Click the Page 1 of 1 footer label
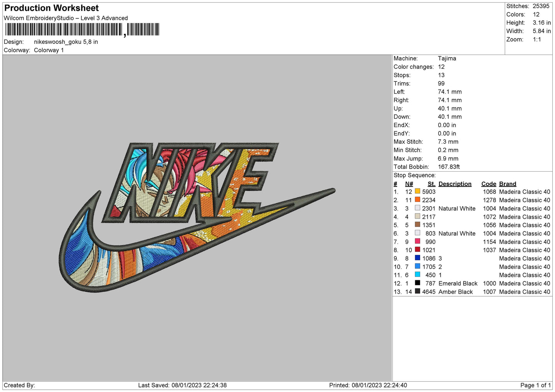This screenshot has height=392, width=555. 535,385
